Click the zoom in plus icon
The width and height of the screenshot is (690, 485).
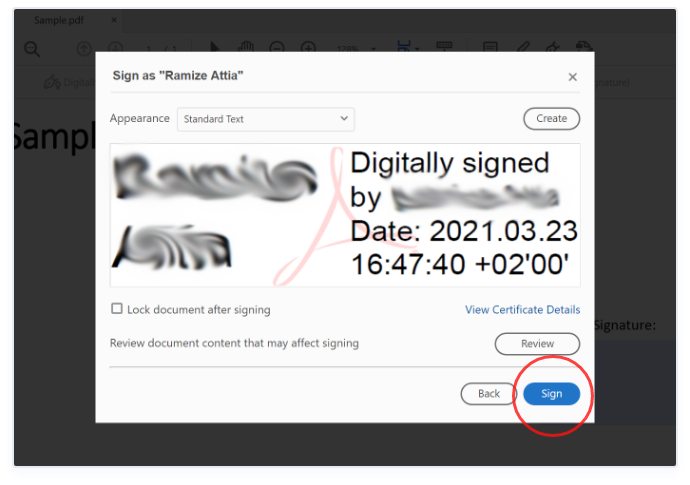[x=308, y=47]
